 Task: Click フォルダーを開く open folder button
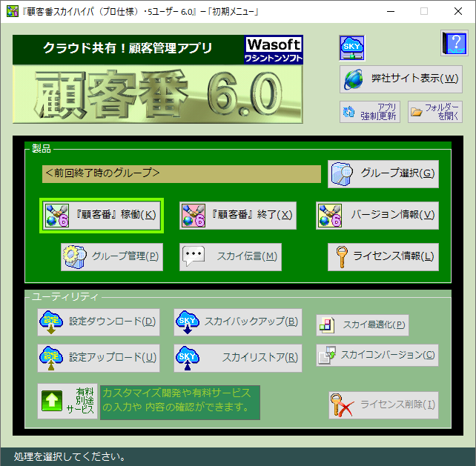pyautogui.click(x=435, y=112)
